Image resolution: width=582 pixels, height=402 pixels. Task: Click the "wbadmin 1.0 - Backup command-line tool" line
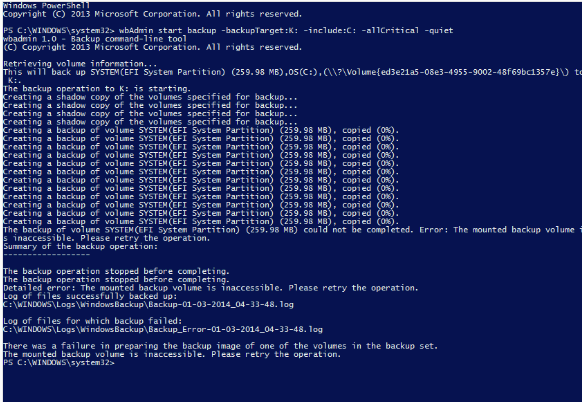(x=95, y=39)
